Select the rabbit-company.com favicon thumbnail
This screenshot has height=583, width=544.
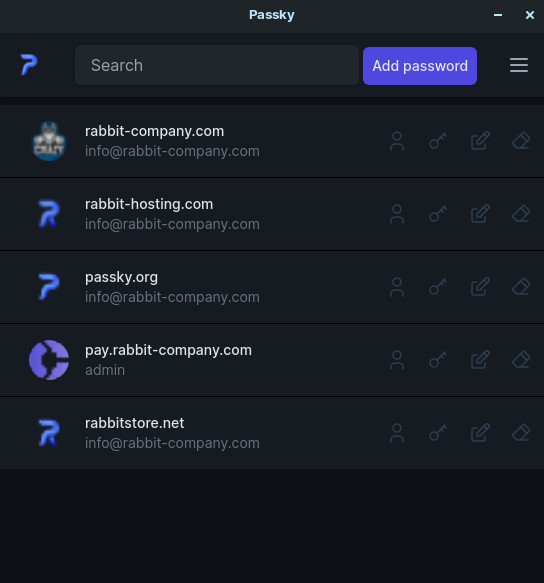pyautogui.click(x=49, y=141)
